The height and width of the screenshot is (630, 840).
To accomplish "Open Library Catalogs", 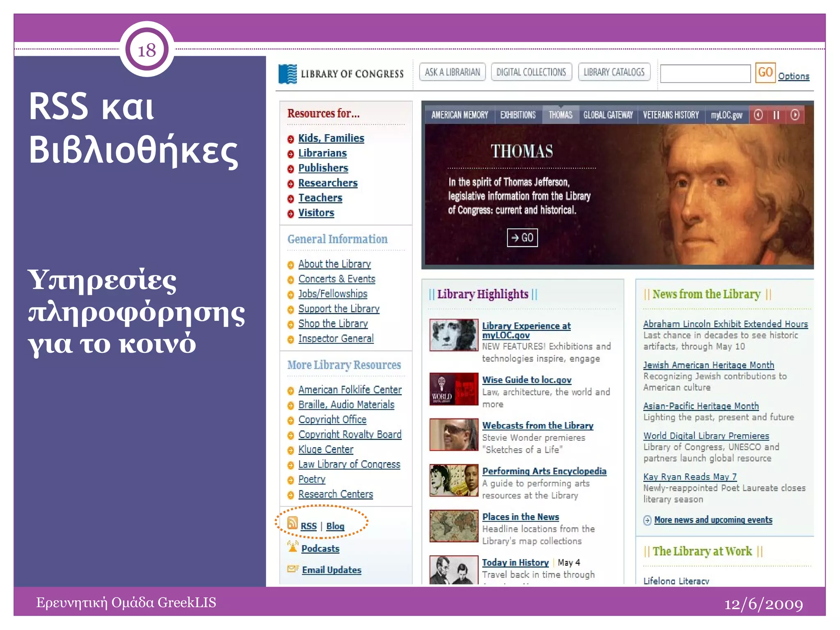I will click(x=614, y=72).
